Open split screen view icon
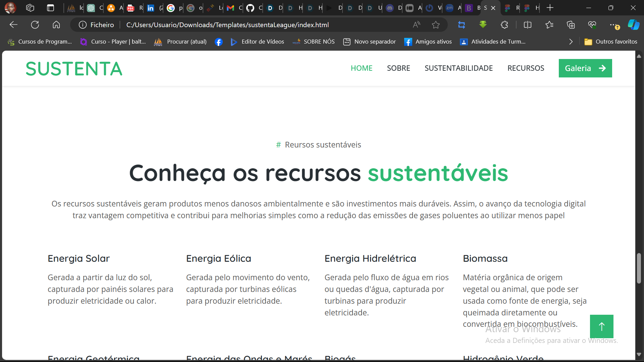644x362 pixels. tap(528, 25)
